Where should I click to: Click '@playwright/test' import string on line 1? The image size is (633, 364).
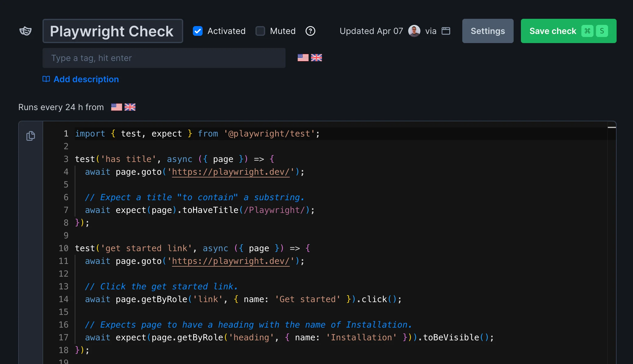click(269, 134)
